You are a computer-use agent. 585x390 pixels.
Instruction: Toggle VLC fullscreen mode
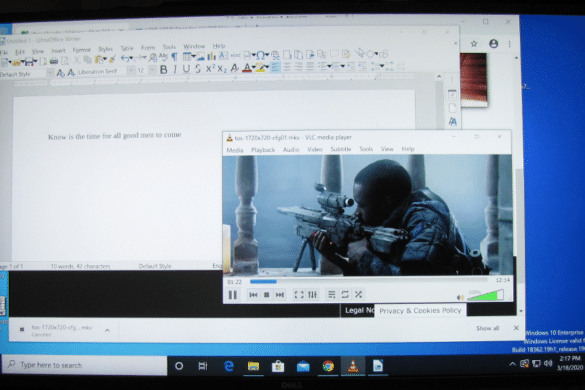[299, 295]
